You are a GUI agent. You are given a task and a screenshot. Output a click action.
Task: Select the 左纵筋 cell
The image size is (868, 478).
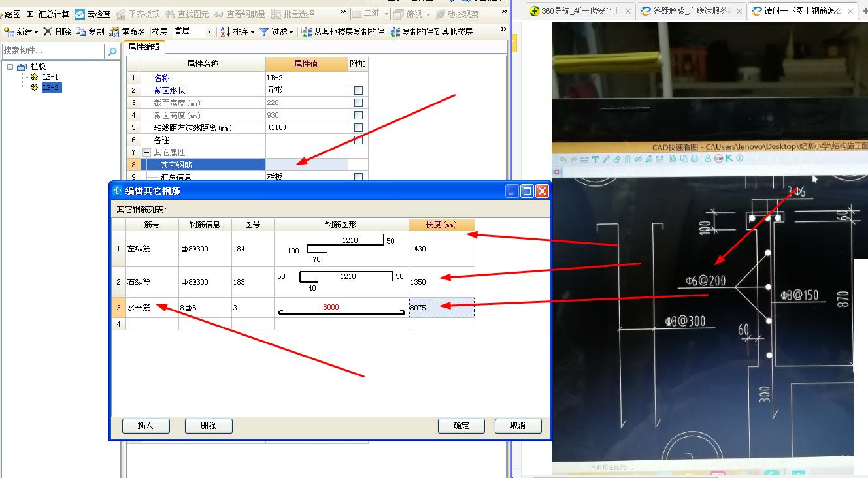(152, 249)
